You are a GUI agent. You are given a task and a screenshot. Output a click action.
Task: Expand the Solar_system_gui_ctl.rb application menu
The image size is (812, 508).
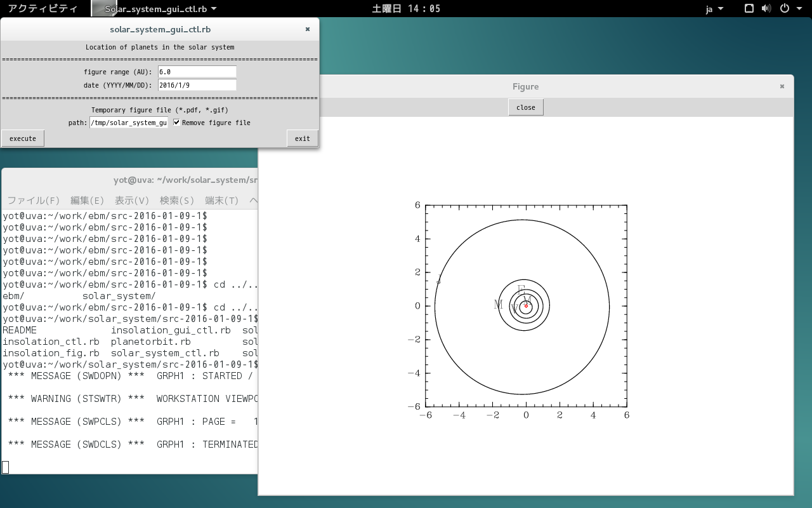coord(160,9)
